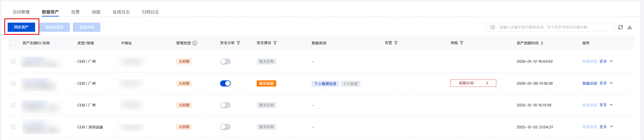Disable the enabled 安全分析 toggle switch

point(225,83)
